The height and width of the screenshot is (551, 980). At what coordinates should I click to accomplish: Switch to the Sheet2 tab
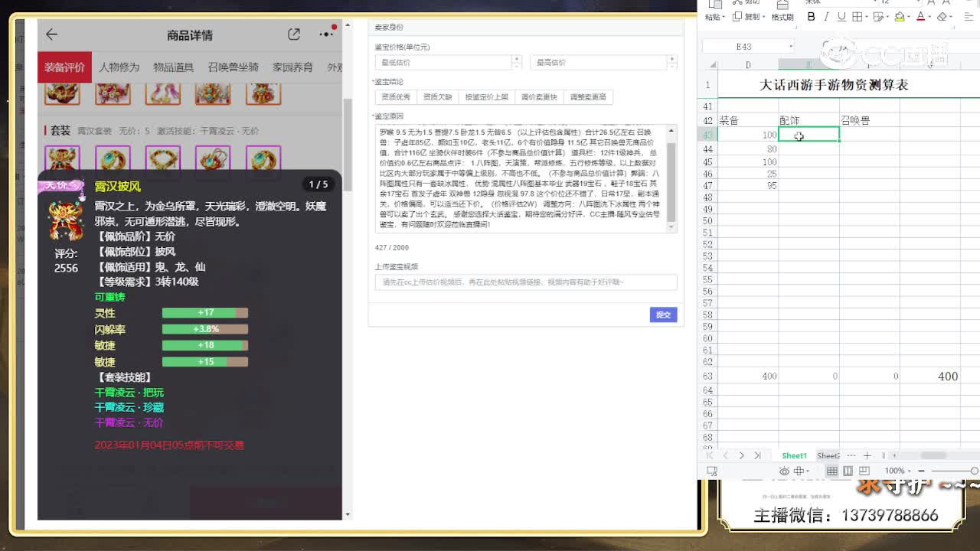[828, 455]
